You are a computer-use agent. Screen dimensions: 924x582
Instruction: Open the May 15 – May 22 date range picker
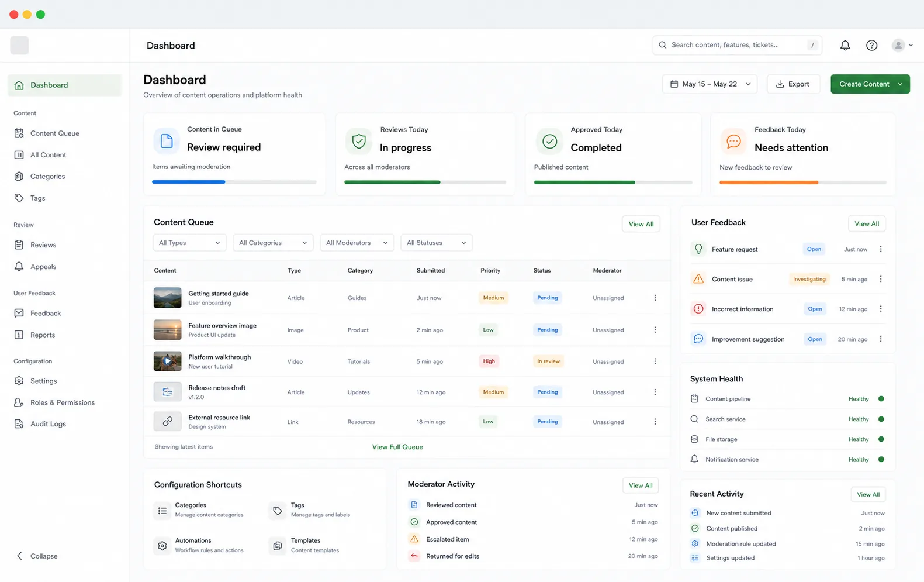(x=710, y=84)
